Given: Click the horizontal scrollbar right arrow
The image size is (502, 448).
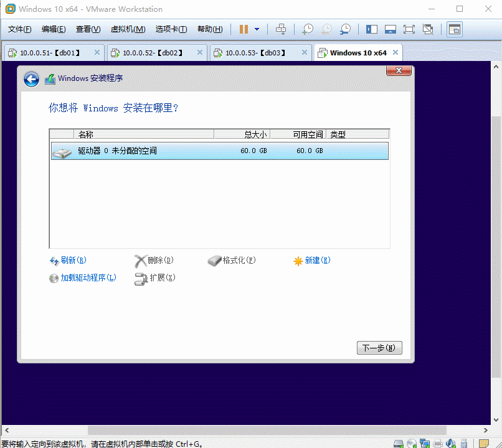Looking at the screenshot, I should pyautogui.click(x=486, y=431).
